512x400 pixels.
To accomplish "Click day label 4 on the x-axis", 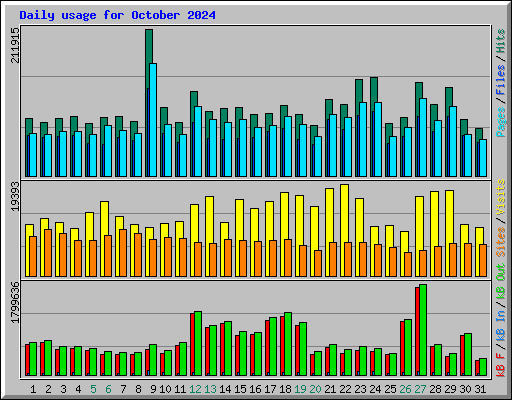I will click(78, 389).
